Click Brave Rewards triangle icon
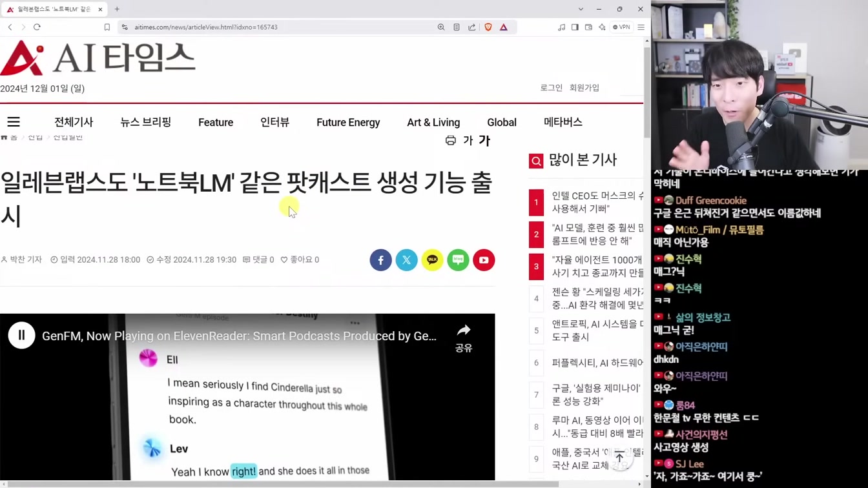This screenshot has height=488, width=868. tap(504, 27)
